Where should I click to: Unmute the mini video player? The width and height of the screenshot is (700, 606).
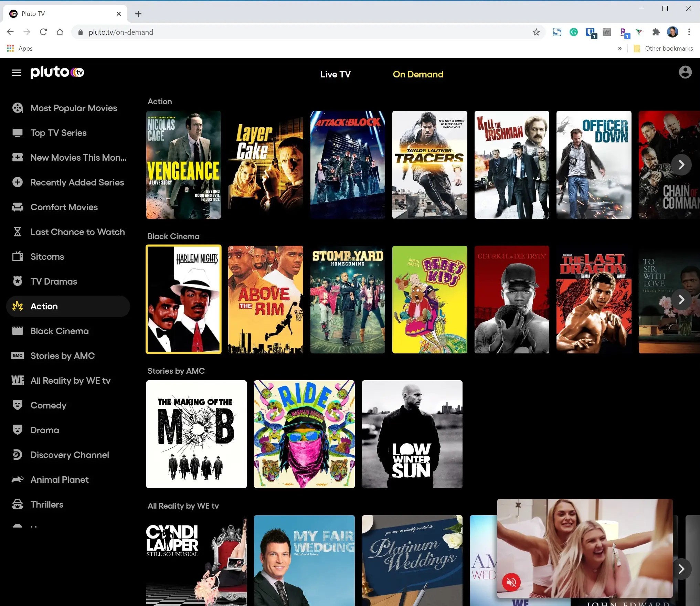point(511,582)
